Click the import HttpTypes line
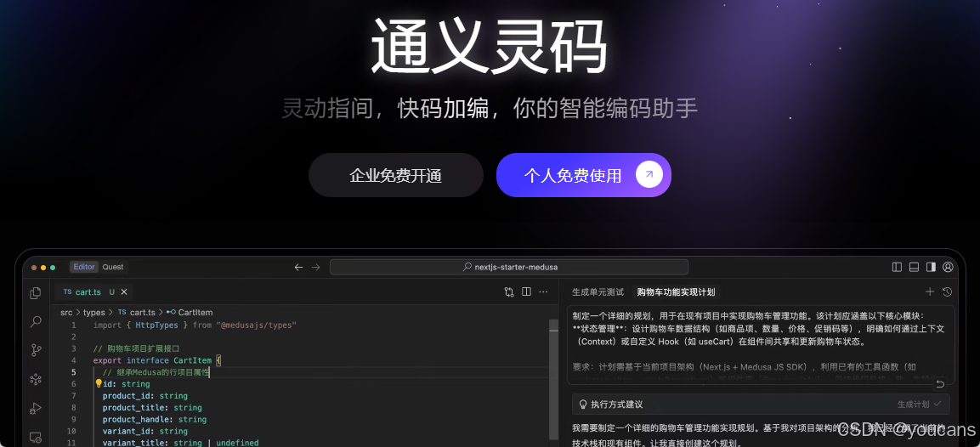The width and height of the screenshot is (980, 447). click(x=195, y=325)
